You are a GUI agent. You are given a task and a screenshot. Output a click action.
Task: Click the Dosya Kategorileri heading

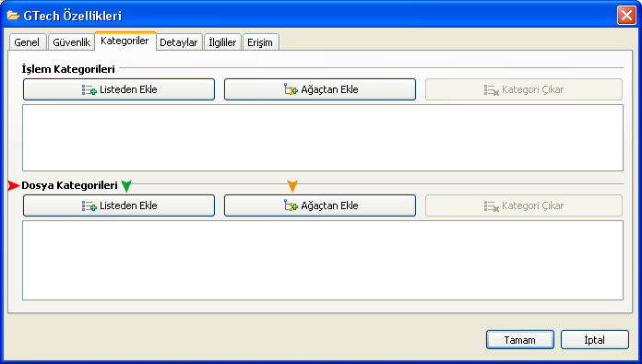69,185
